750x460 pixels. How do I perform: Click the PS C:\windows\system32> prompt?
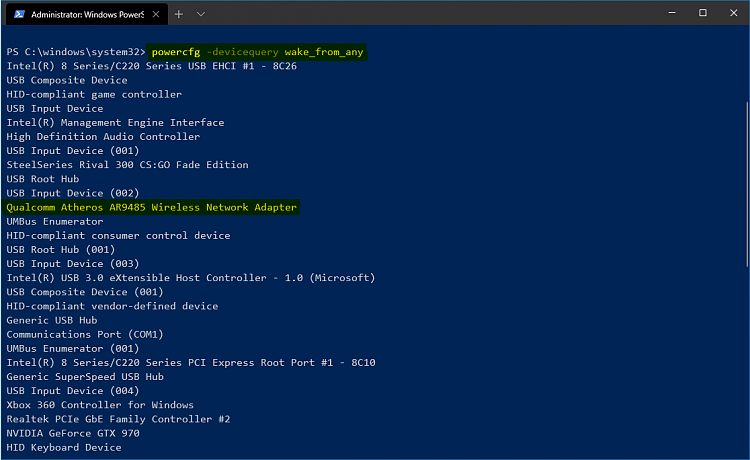click(76, 52)
